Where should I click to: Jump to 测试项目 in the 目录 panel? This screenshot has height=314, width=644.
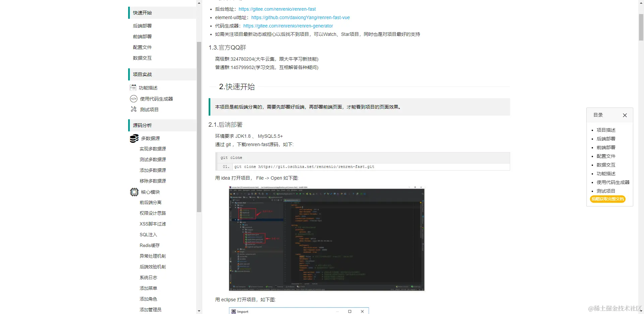click(x=606, y=191)
